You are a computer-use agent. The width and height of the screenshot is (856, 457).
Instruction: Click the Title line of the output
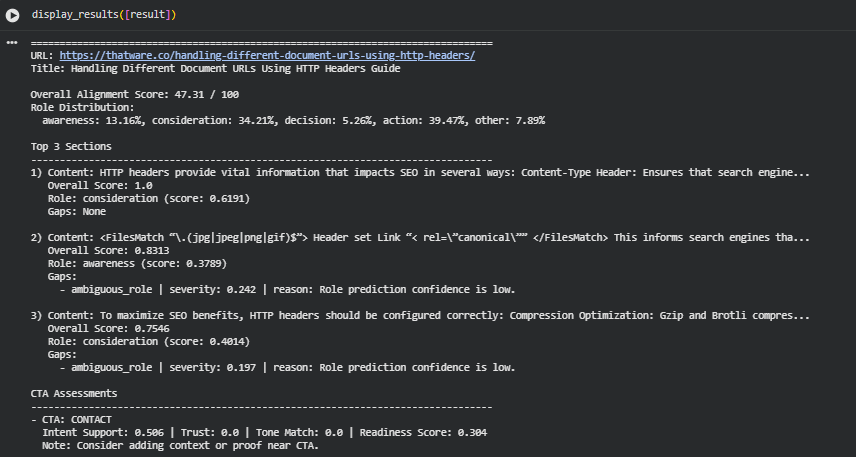[x=215, y=69]
